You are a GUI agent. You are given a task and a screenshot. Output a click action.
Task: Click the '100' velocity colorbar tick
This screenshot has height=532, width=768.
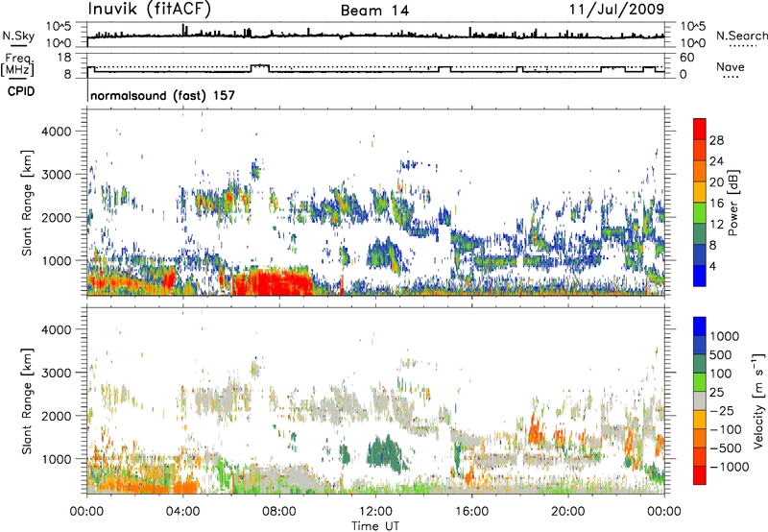[721, 374]
